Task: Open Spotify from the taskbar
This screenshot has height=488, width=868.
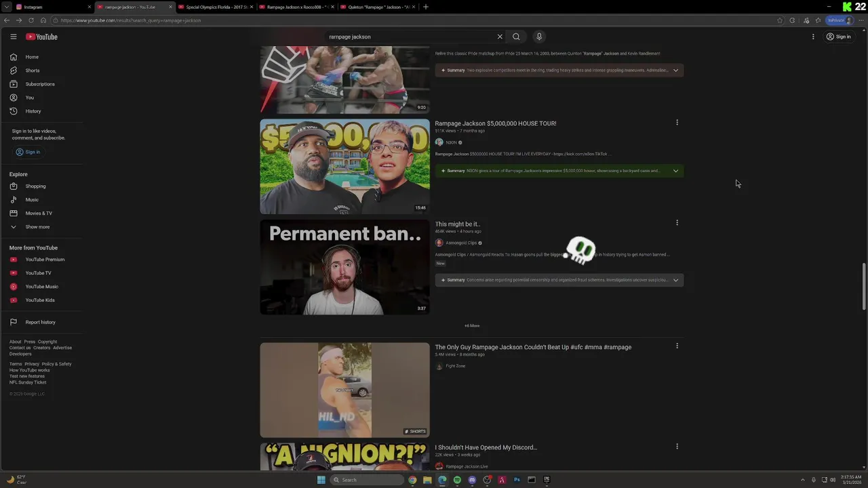Action: click(x=457, y=480)
